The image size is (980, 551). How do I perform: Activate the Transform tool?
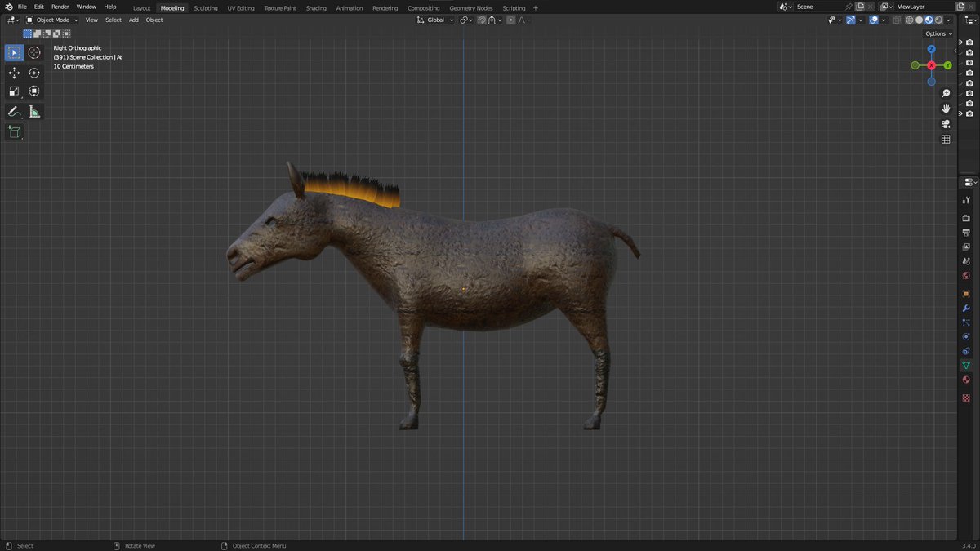click(34, 91)
